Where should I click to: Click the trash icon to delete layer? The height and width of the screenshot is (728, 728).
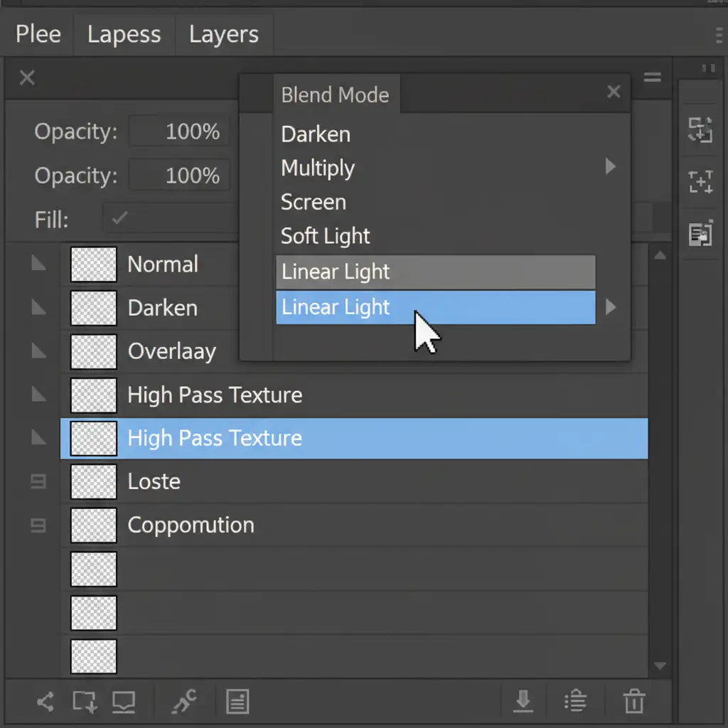(x=633, y=702)
